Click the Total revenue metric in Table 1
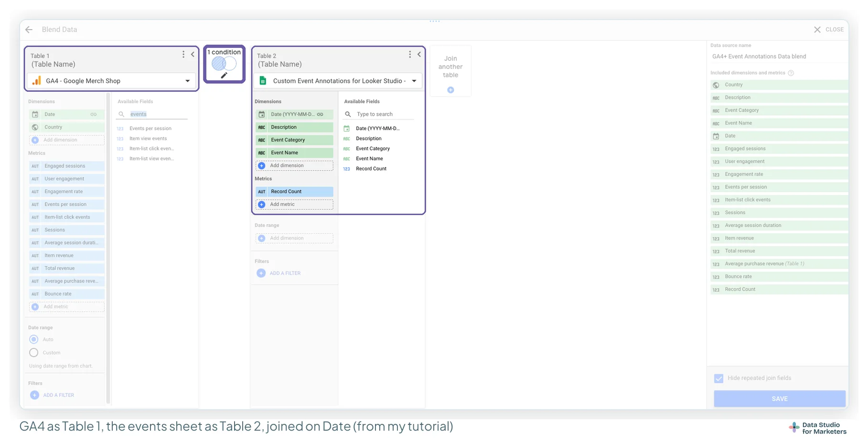 (67, 269)
